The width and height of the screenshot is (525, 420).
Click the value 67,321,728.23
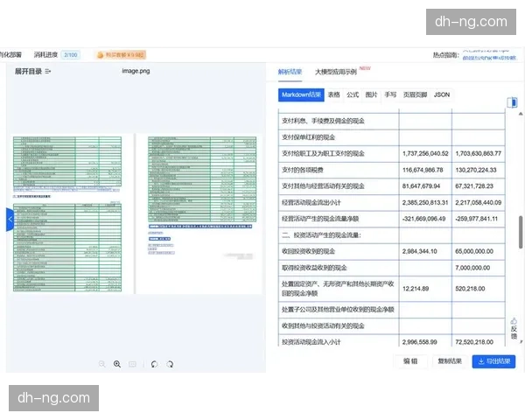[474, 186]
